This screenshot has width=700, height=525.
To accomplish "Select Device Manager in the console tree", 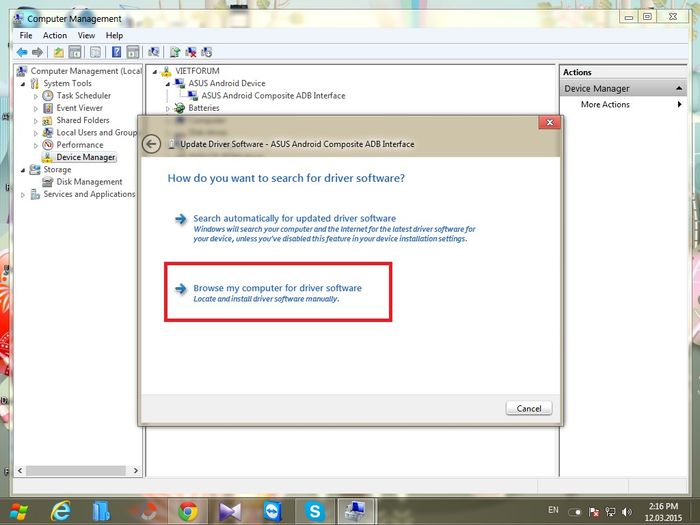I will [x=85, y=157].
